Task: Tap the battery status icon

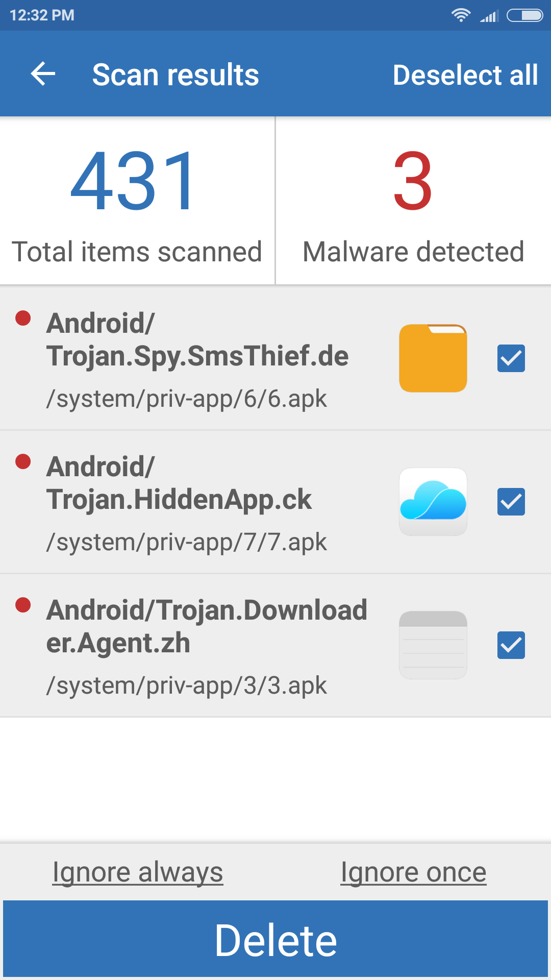Action: (524, 15)
